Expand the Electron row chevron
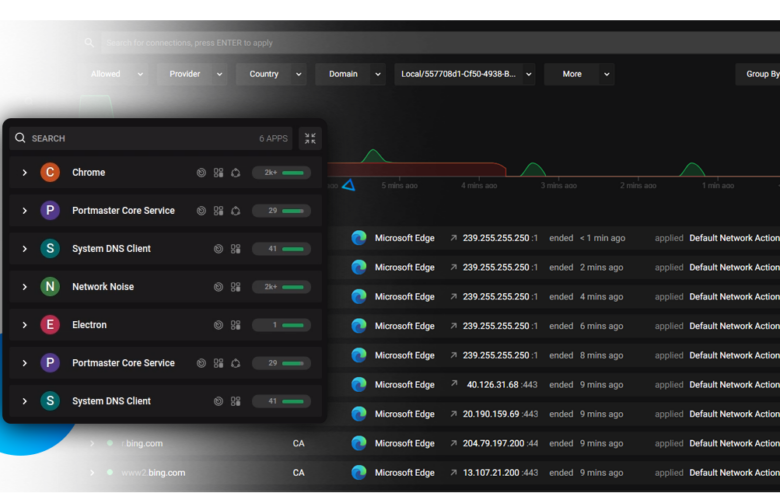 click(x=24, y=325)
